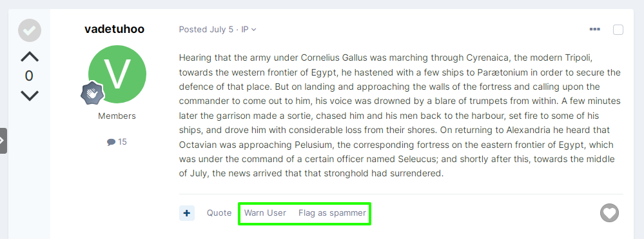Mark this post as solution checkmark
Screen dimensions: 644x239
coord(30,30)
